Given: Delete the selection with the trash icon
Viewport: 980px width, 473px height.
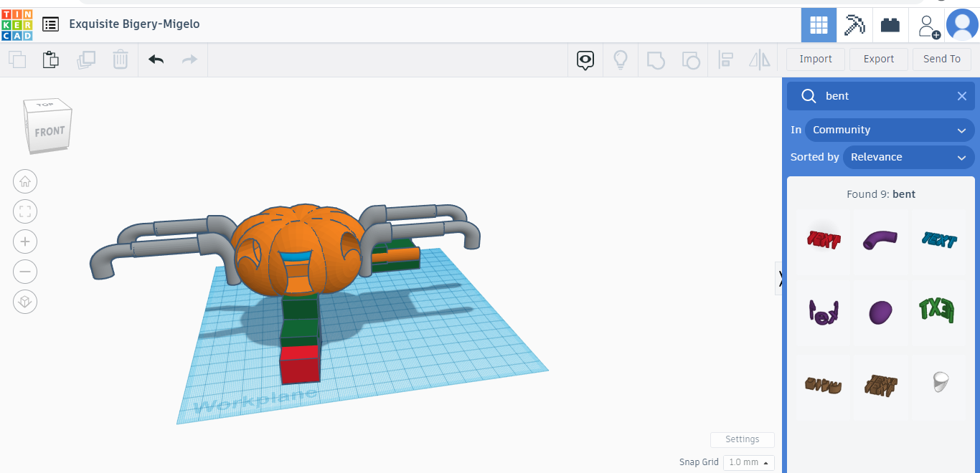Looking at the screenshot, I should coord(120,59).
